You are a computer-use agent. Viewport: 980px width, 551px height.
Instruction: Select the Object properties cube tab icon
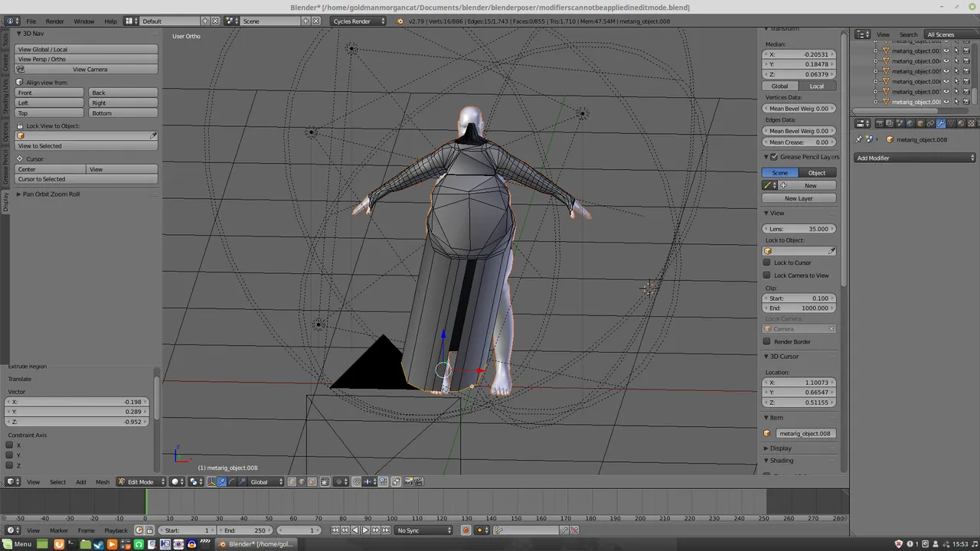point(920,123)
